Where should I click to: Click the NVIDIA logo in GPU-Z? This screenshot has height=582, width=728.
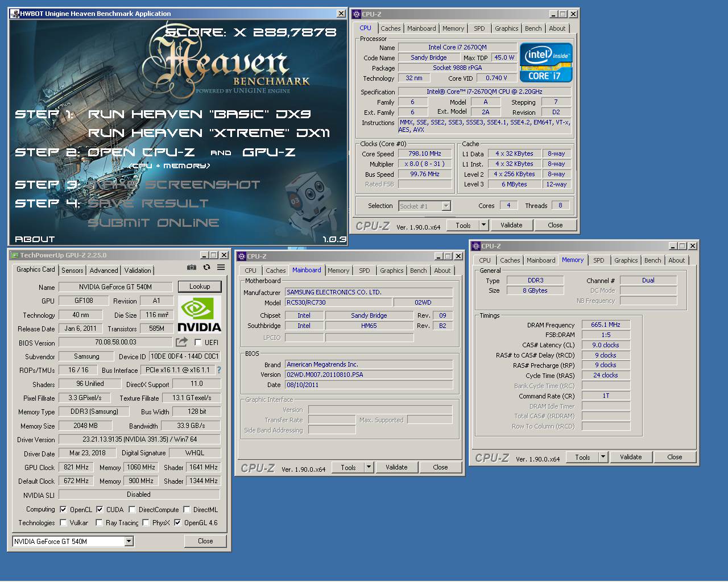(199, 314)
